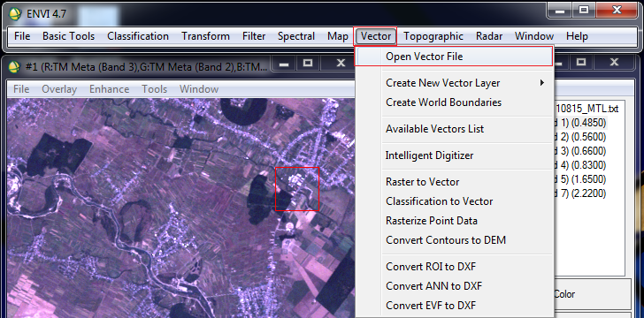
Task: Select Convert EVF to DXF
Action: (x=431, y=306)
